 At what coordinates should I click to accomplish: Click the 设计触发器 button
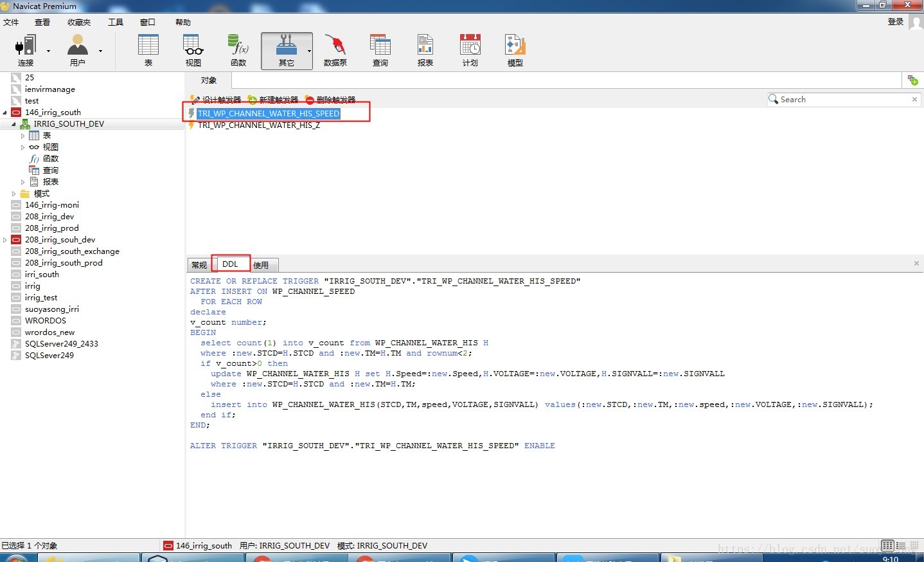pyautogui.click(x=216, y=100)
